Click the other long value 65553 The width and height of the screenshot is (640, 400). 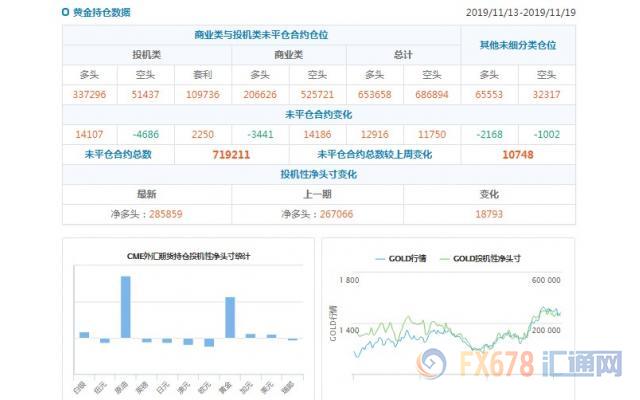point(489,95)
